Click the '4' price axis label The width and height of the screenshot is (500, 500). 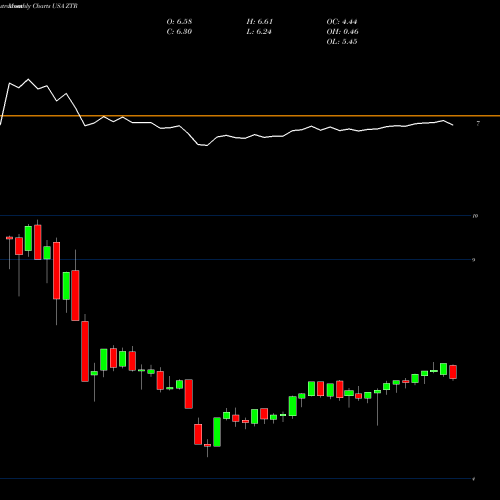[474, 479]
